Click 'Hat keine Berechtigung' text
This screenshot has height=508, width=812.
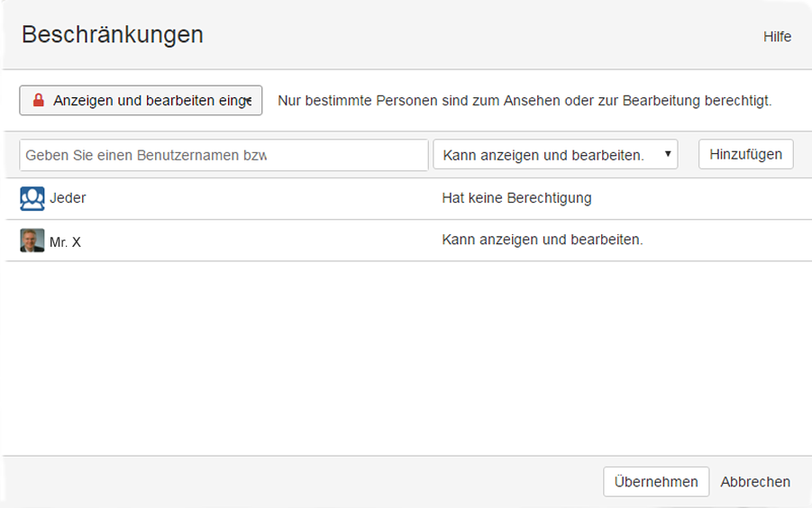[x=516, y=198]
